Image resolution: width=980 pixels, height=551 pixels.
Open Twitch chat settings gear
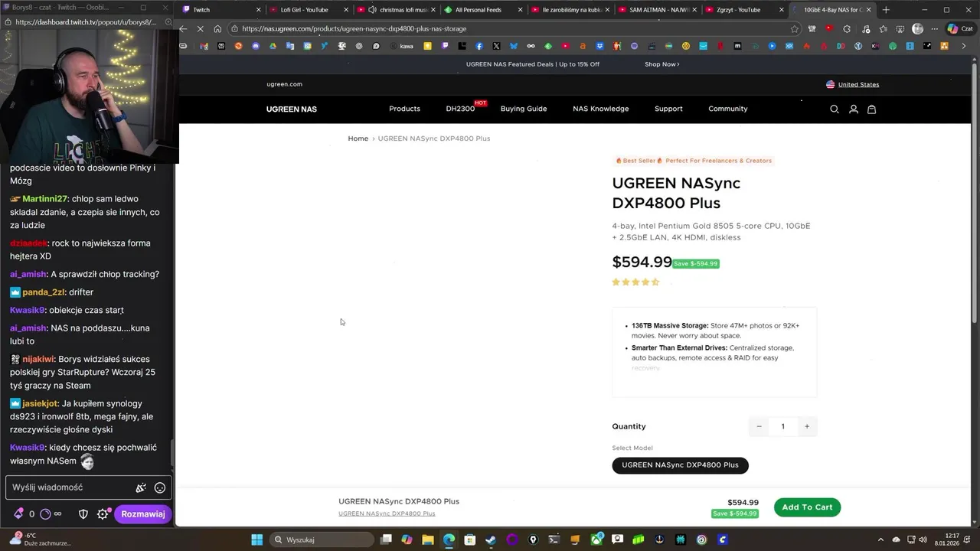(103, 514)
